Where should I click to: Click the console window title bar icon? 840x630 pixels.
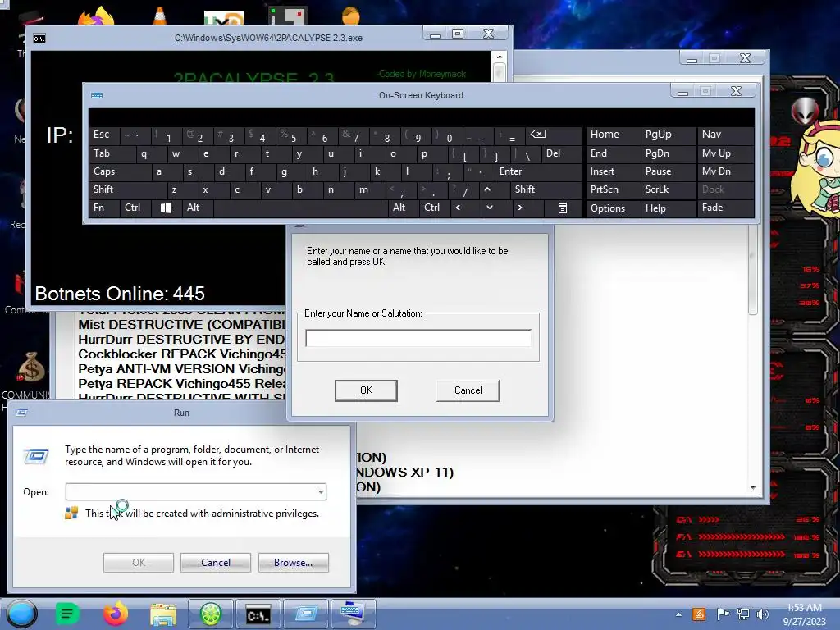[x=39, y=38]
